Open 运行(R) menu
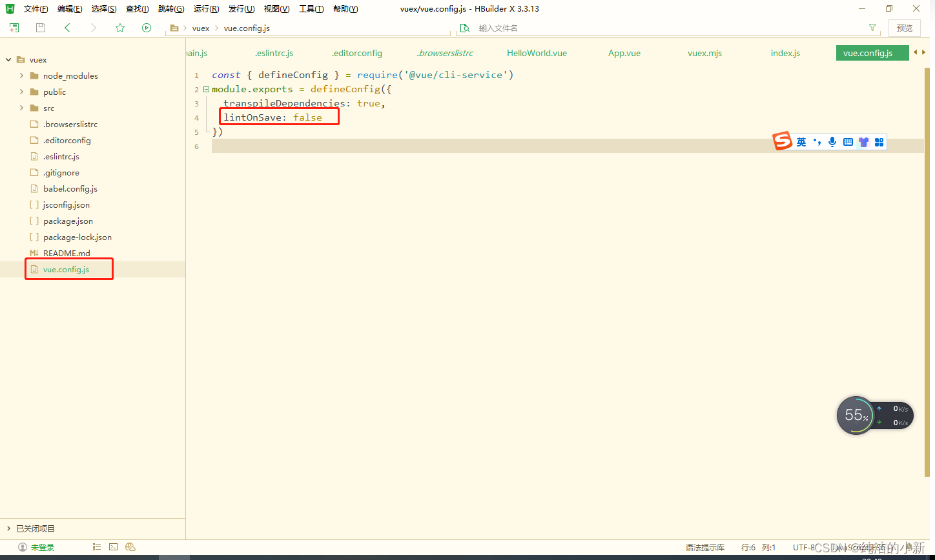 [206, 9]
